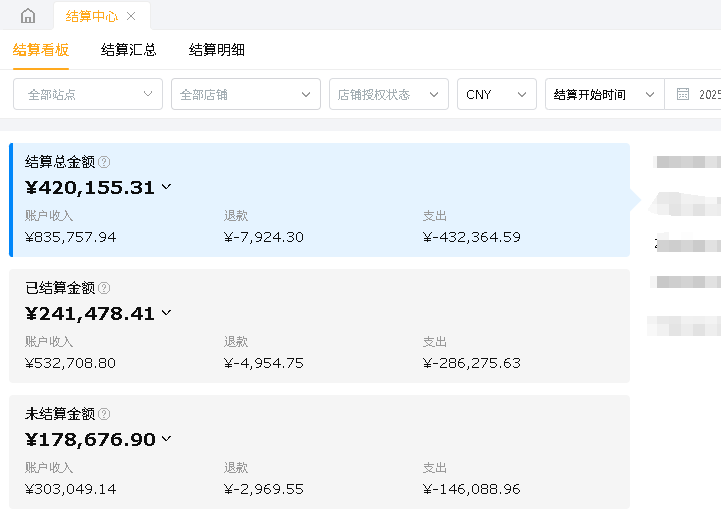Change the CNY currency dropdown
The image size is (721, 524).
(496, 95)
